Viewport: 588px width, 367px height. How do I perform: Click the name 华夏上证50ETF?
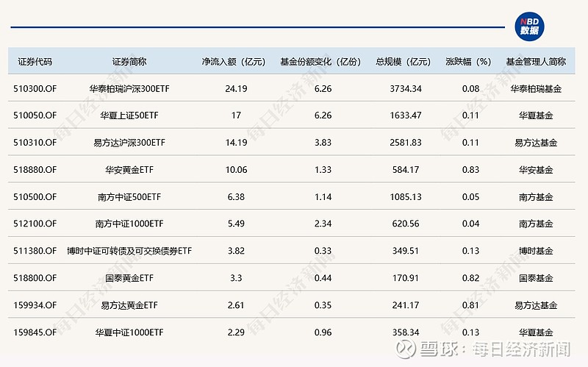[129, 115]
